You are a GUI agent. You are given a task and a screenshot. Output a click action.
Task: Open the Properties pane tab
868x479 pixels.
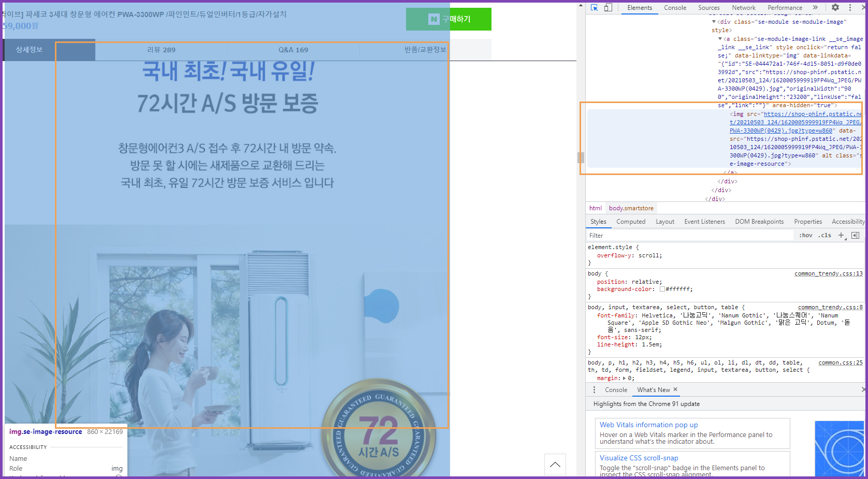[808, 222]
